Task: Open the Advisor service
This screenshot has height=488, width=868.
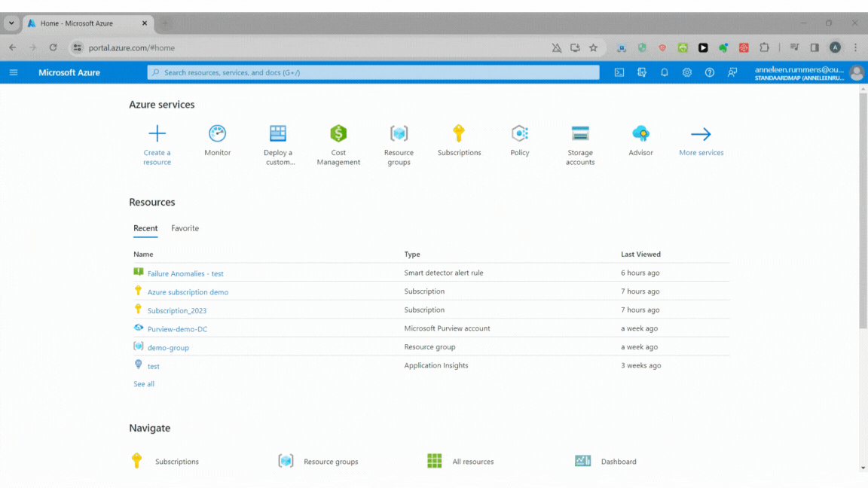Action: pos(640,141)
